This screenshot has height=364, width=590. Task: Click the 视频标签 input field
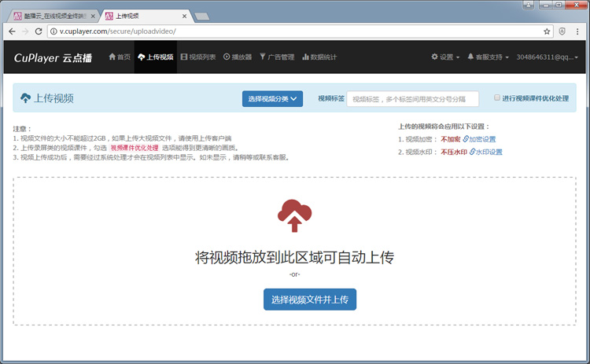pos(412,99)
